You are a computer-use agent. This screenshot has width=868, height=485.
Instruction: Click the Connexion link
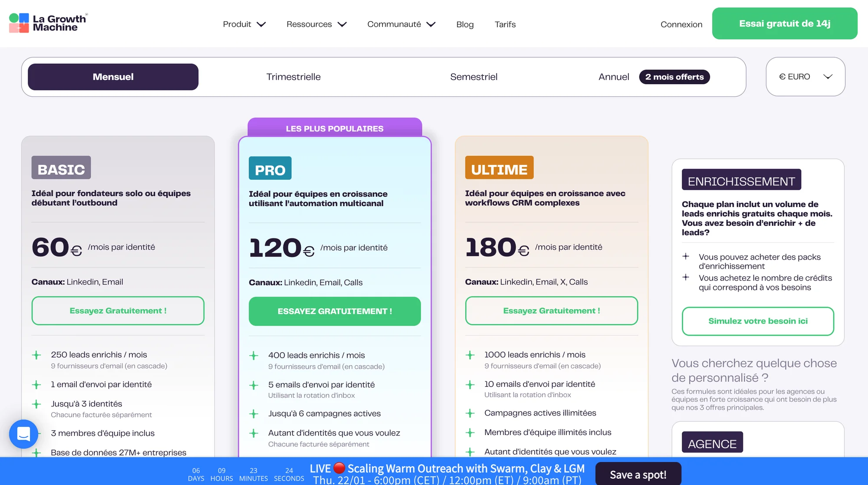coord(681,24)
